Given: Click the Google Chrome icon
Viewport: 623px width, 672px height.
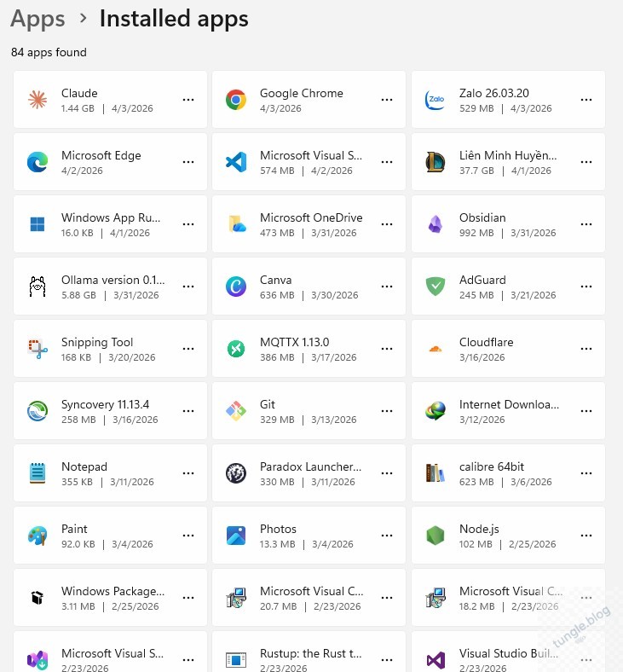Looking at the screenshot, I should click(x=236, y=100).
